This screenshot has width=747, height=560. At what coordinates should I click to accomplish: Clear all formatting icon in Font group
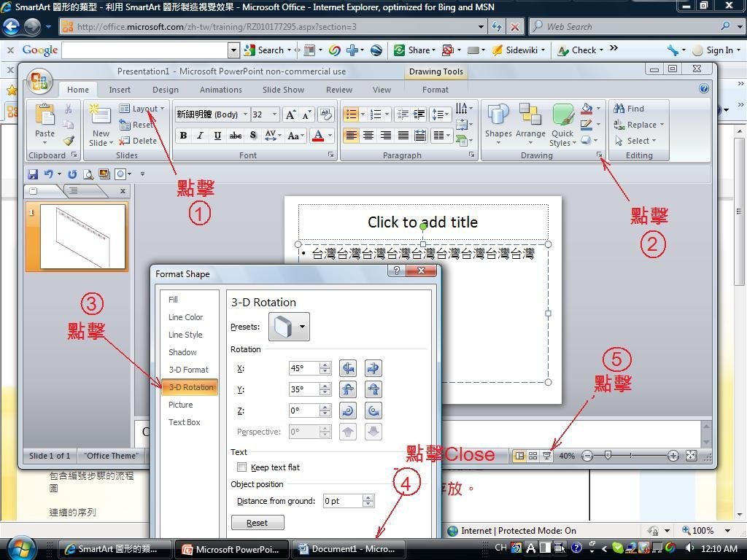tap(326, 114)
